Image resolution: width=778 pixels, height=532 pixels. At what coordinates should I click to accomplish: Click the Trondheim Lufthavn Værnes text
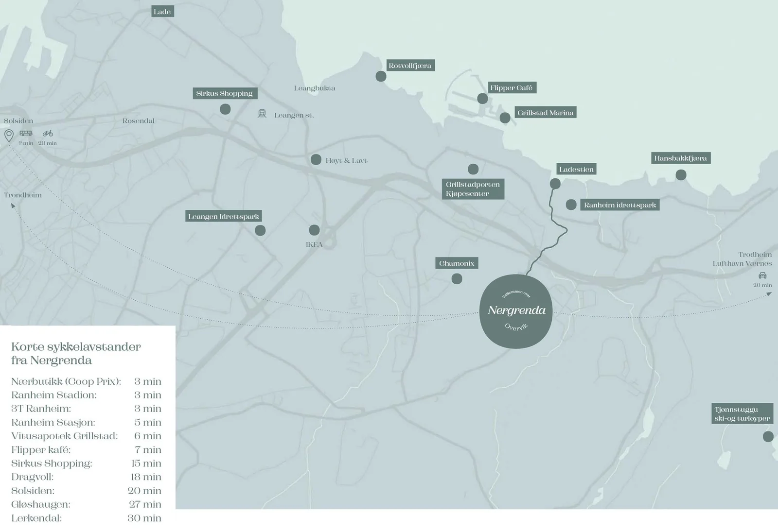[x=743, y=259]
